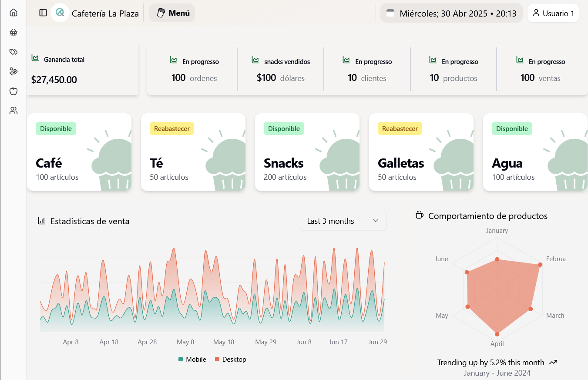This screenshot has height=380, width=588.
Task: Open the home icon in sidebar
Action: 13,13
